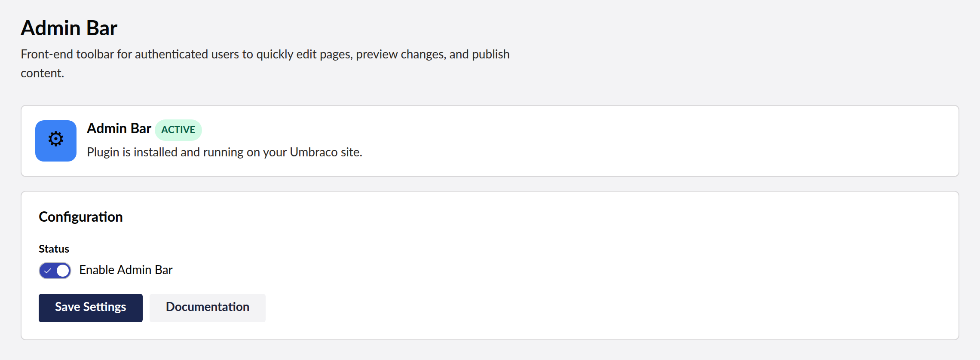Viewport: 980px width, 360px height.
Task: Click the green ACTIVE status badge
Action: 178,130
